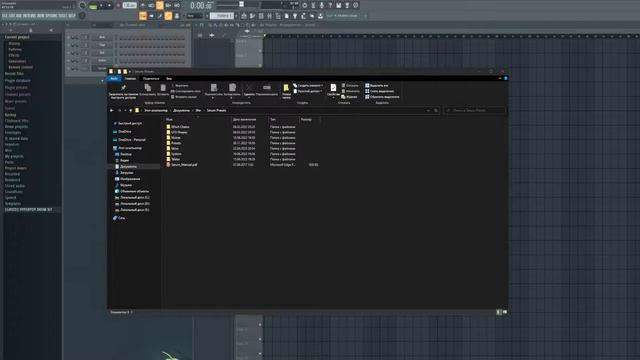Switch to large icons view in status bar
Screen dimensions: 640x360
click(505, 312)
